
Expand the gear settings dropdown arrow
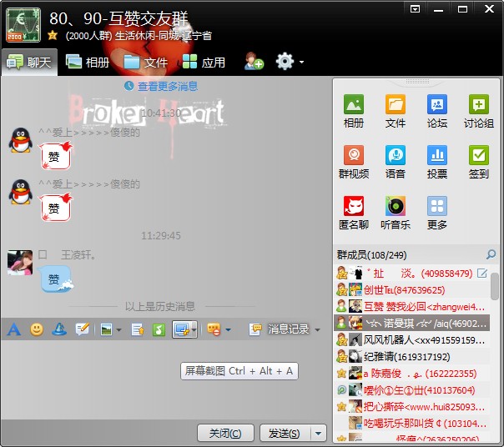point(301,62)
